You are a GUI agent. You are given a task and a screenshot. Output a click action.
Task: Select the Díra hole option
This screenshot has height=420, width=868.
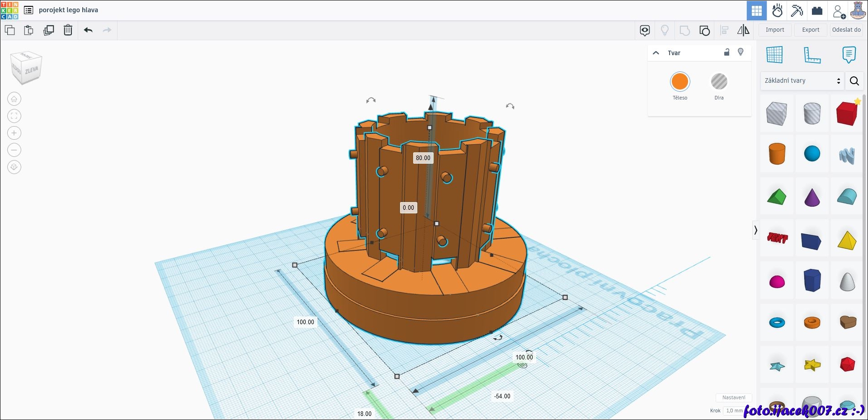tap(719, 82)
